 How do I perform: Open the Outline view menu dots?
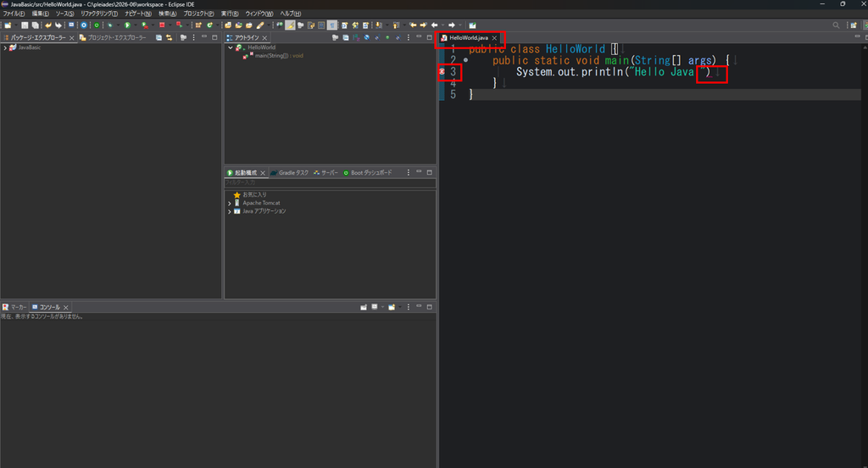point(409,37)
